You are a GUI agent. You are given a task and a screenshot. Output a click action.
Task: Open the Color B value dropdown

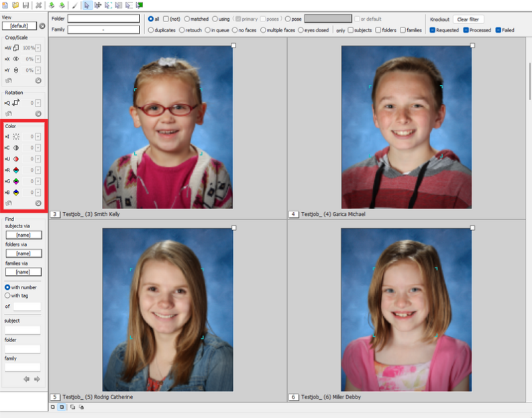coord(38,193)
